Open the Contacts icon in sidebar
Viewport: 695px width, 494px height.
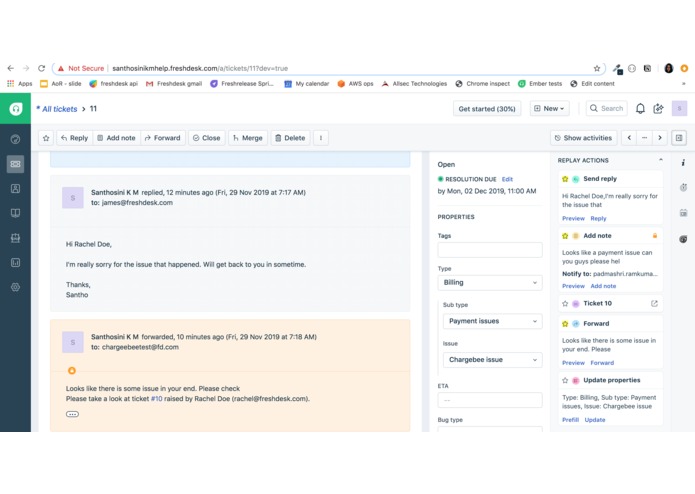pyautogui.click(x=16, y=189)
